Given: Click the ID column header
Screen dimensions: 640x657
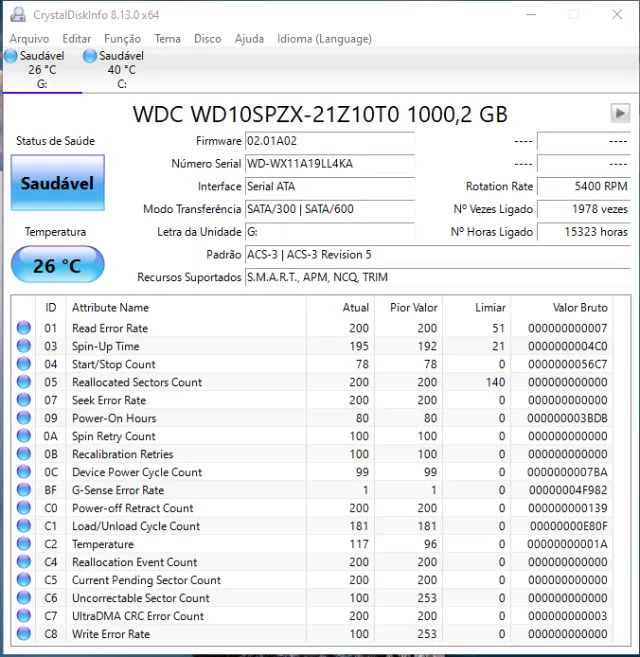Looking at the screenshot, I should point(51,308).
